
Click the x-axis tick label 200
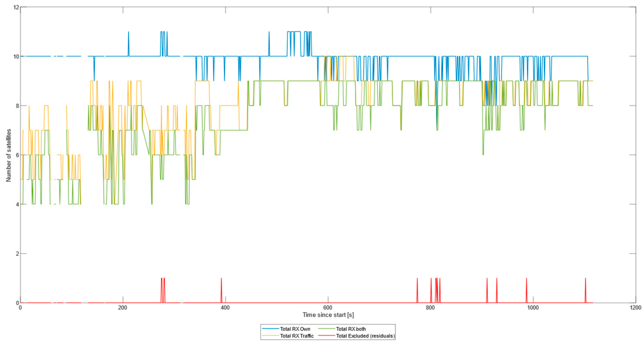pyautogui.click(x=123, y=308)
